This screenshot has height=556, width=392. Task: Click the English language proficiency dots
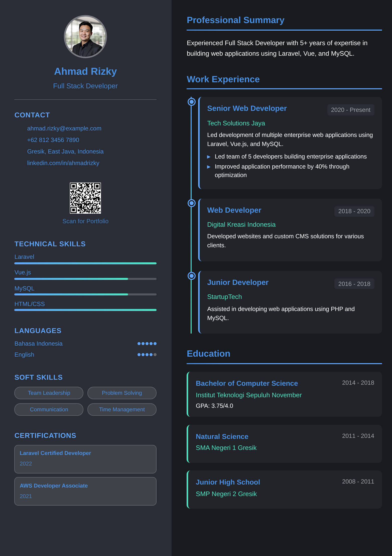point(147,355)
